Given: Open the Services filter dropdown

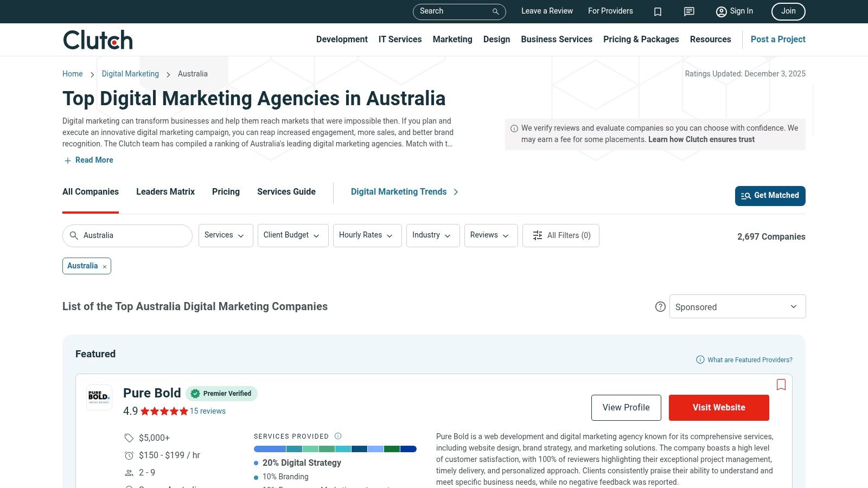Looking at the screenshot, I should pos(225,235).
